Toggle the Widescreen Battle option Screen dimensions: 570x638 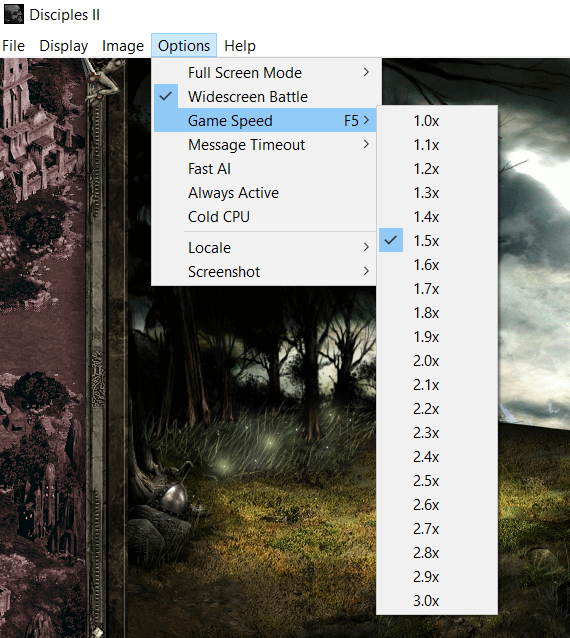264,96
